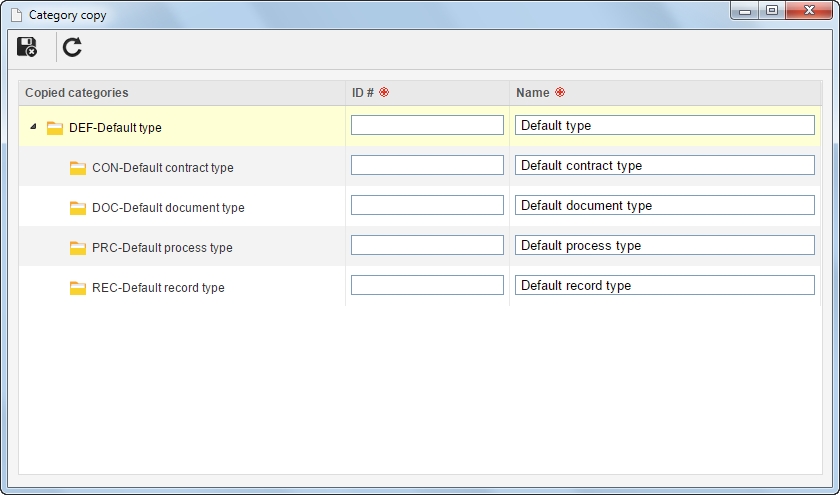Viewport: 840px width, 495px height.
Task: Collapse the DEF-Default type tree node
Action: [33, 127]
